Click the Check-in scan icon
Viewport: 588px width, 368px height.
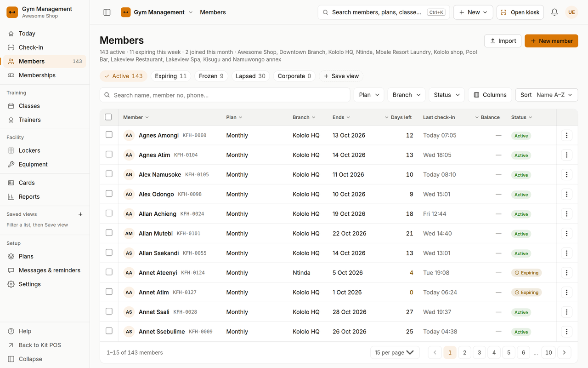pyautogui.click(x=11, y=47)
